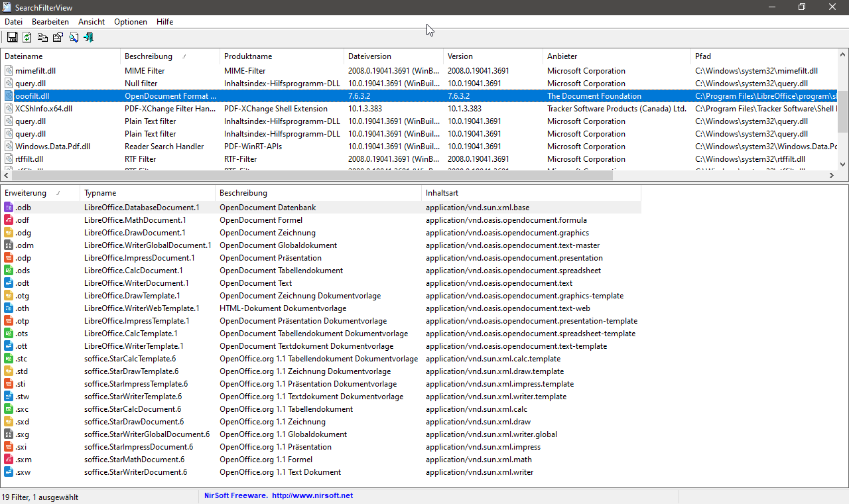Click 'application/vnd.sun.xml.base' cell
The height and width of the screenshot is (504, 849).
478,208
